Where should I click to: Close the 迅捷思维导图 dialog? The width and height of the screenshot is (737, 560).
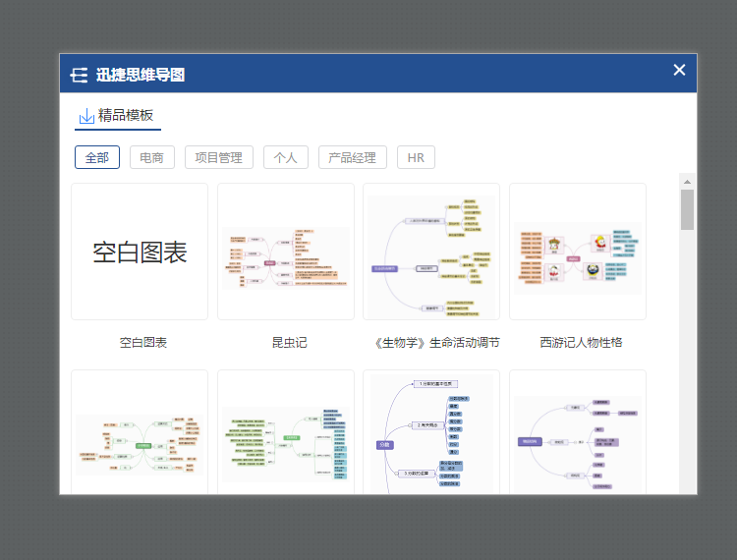tap(679, 70)
